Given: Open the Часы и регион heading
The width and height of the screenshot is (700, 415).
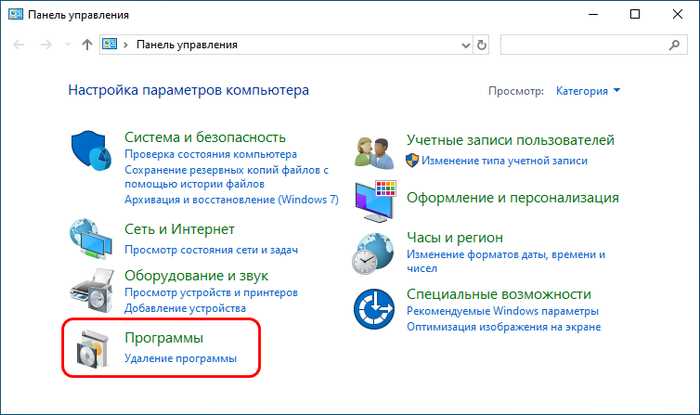Looking at the screenshot, I should coord(454,237).
